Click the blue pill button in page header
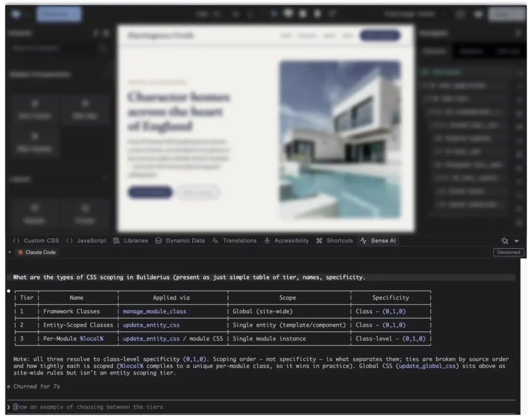The height and width of the screenshot is (420, 532). point(380,35)
